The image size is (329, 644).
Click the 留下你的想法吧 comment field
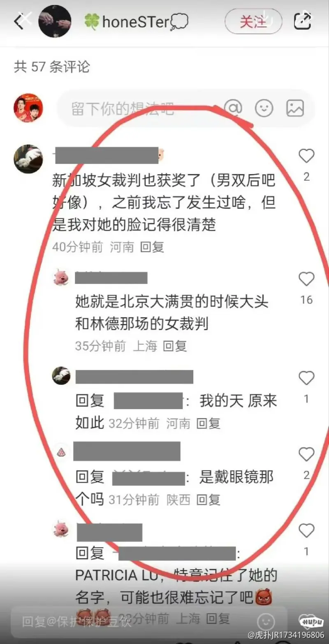(x=140, y=108)
